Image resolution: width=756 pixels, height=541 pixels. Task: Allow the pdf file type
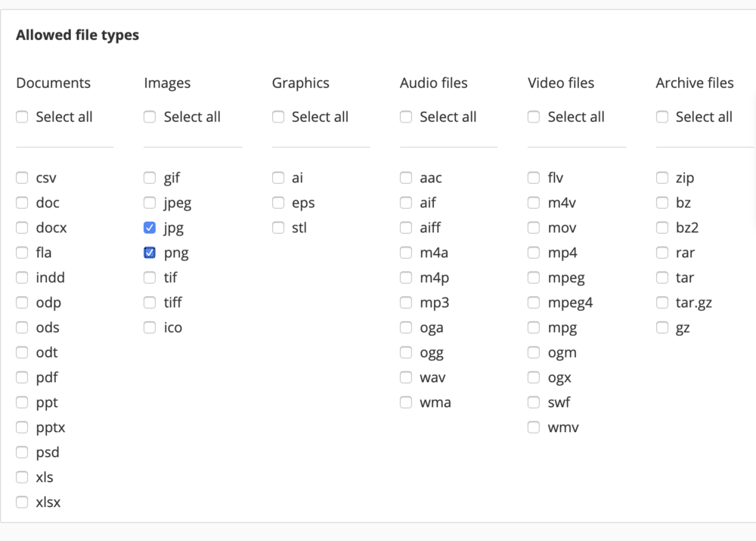[x=22, y=377]
